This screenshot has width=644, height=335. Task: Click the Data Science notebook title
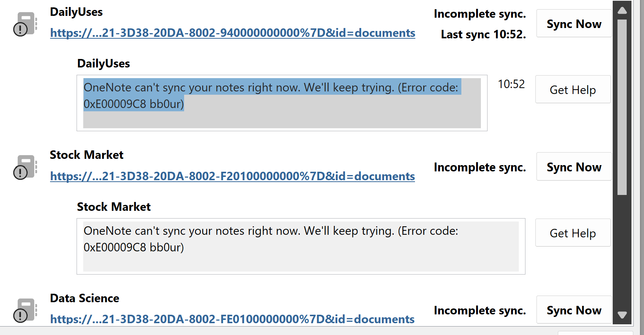tap(85, 298)
